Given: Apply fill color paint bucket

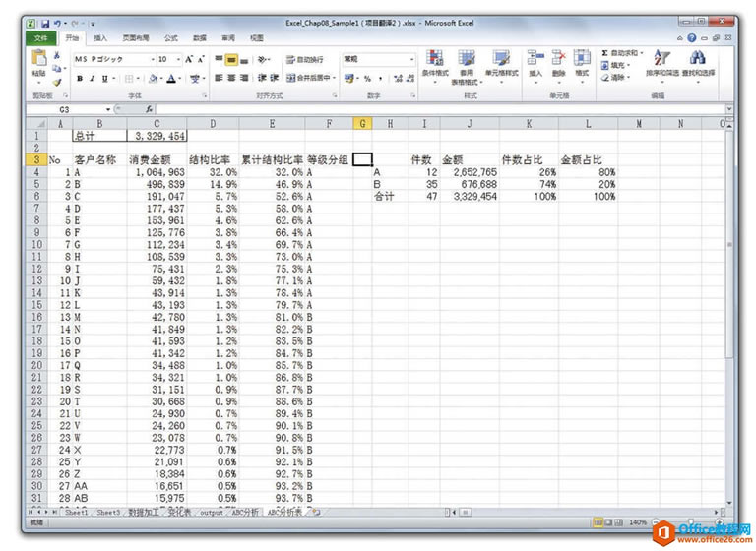Looking at the screenshot, I should click(x=153, y=78).
